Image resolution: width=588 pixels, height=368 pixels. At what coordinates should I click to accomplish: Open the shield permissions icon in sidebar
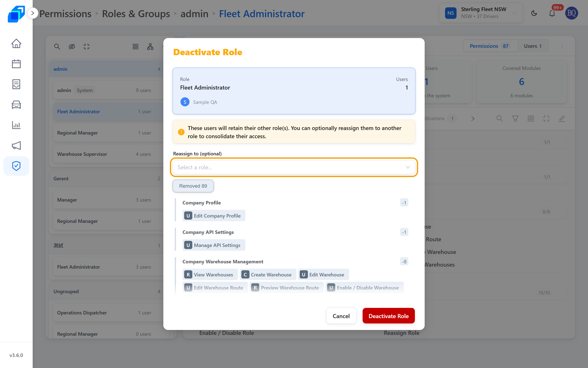pyautogui.click(x=16, y=166)
